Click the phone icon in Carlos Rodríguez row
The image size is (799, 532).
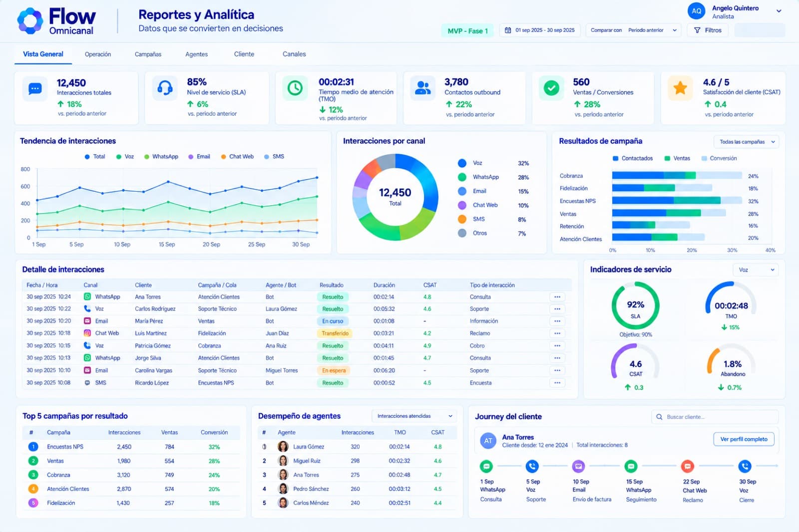click(x=87, y=309)
